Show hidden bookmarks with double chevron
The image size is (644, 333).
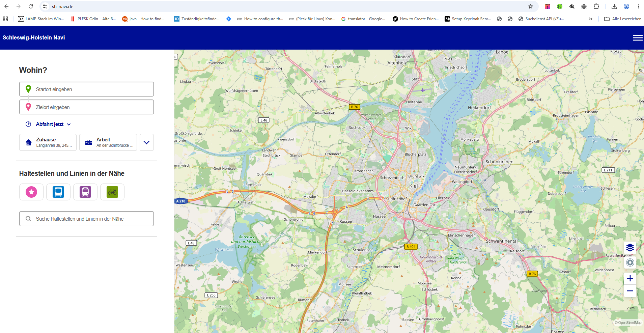[x=591, y=19]
